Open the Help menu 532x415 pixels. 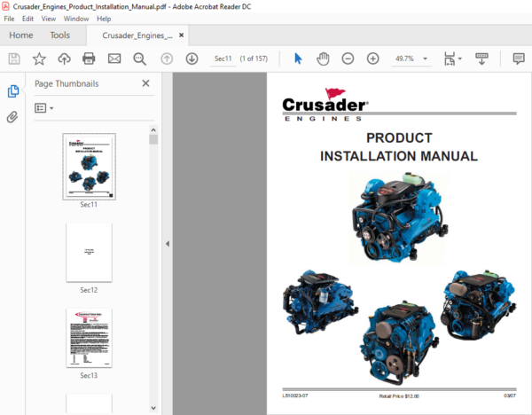104,19
